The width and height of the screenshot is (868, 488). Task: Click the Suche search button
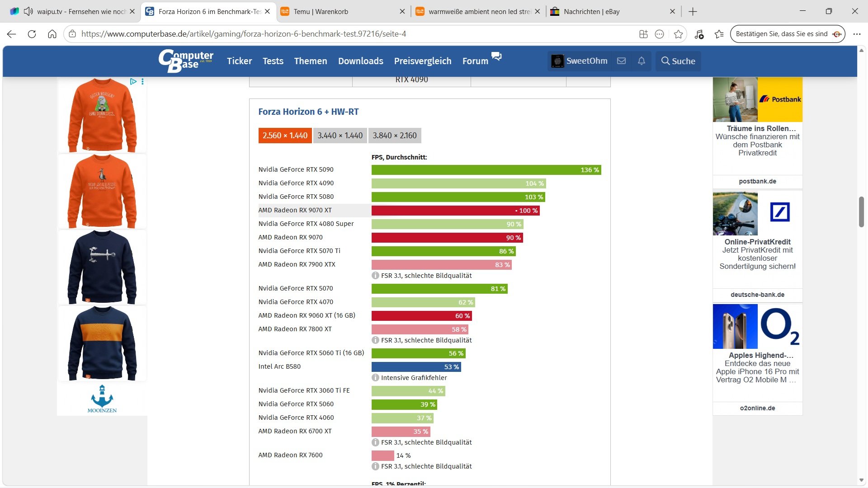click(x=678, y=61)
